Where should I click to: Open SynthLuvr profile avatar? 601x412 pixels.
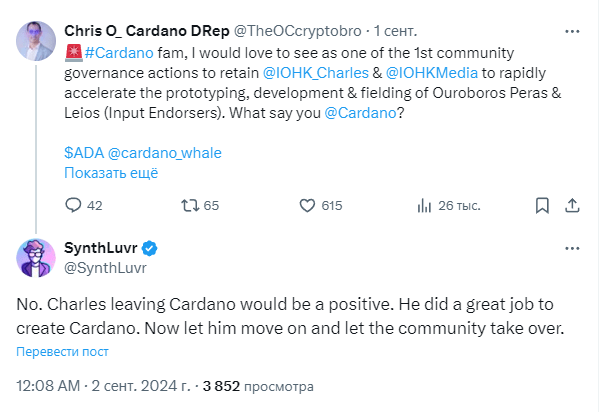(36, 257)
